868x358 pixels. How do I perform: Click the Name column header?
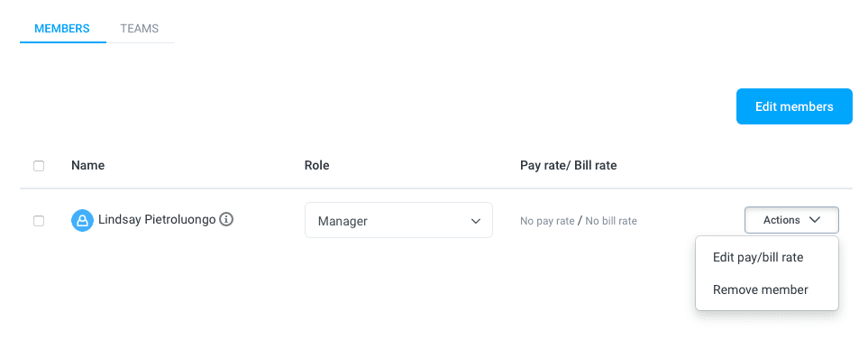tap(88, 165)
